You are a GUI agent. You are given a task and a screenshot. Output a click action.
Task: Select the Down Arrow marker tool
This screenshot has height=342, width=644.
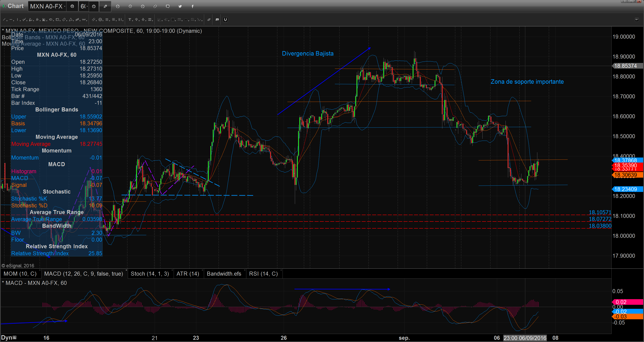tap(143, 20)
